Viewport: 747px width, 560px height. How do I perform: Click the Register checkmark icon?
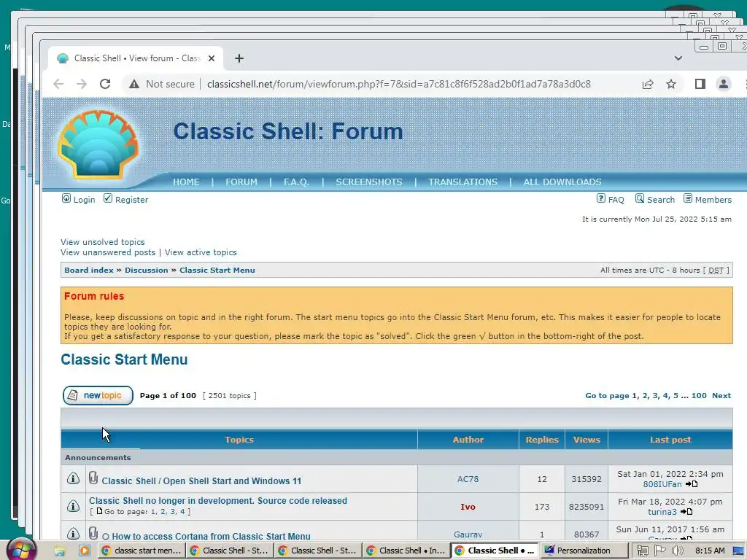pyautogui.click(x=108, y=198)
